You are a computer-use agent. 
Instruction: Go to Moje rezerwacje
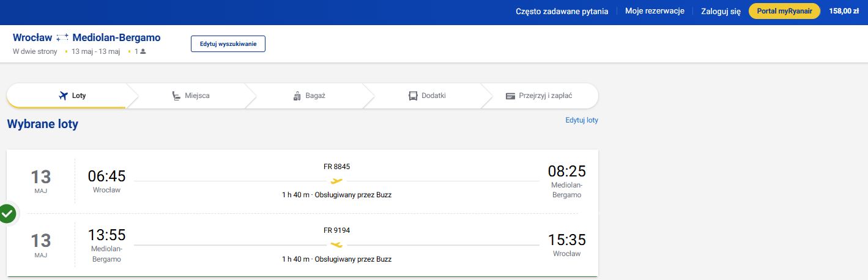[x=655, y=11]
